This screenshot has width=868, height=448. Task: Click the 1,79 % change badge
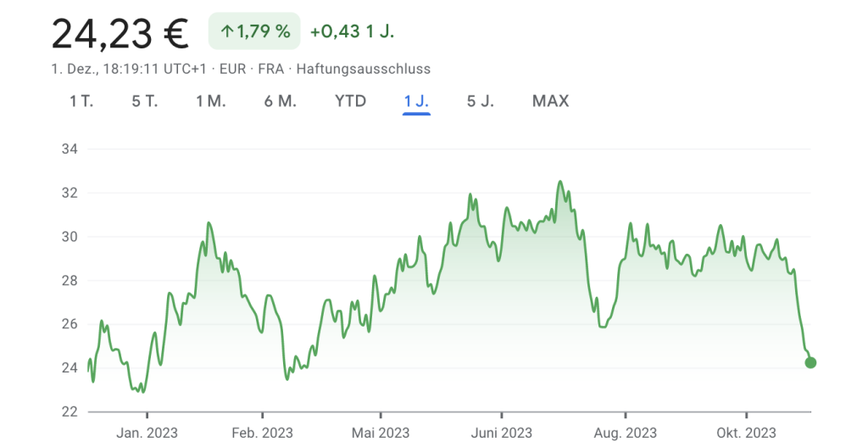254,31
